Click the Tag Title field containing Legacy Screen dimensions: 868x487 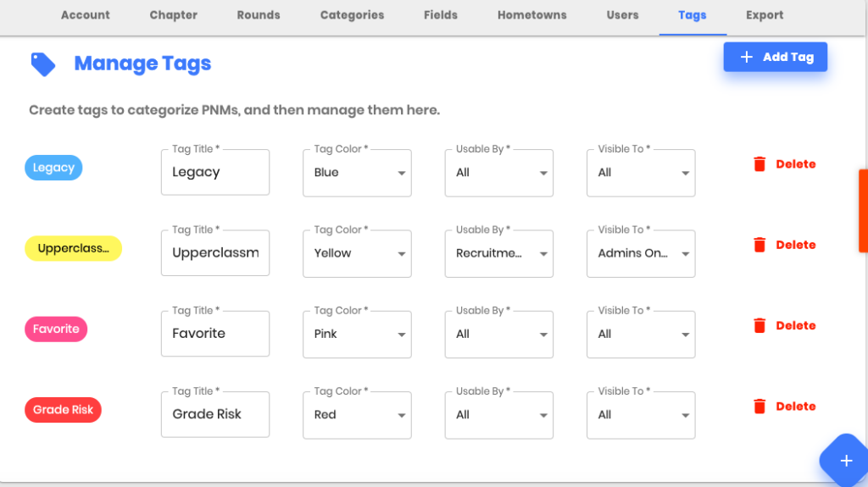click(215, 172)
